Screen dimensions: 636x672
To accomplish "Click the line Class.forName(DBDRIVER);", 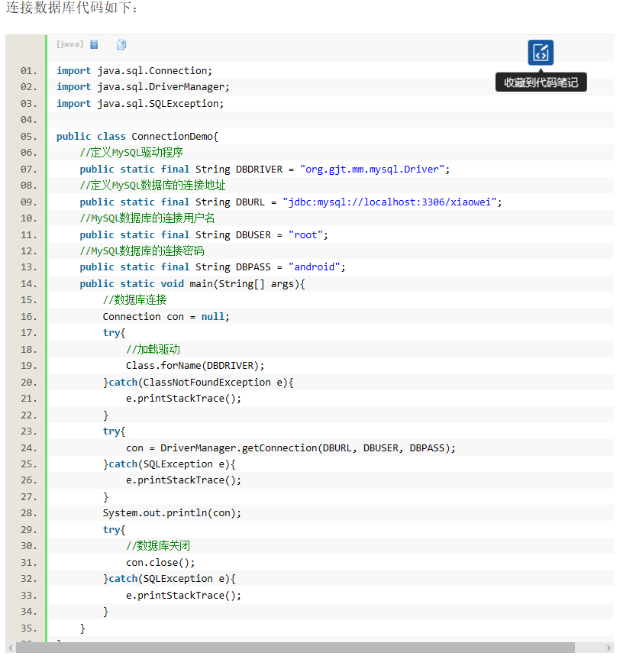I will 195,366.
